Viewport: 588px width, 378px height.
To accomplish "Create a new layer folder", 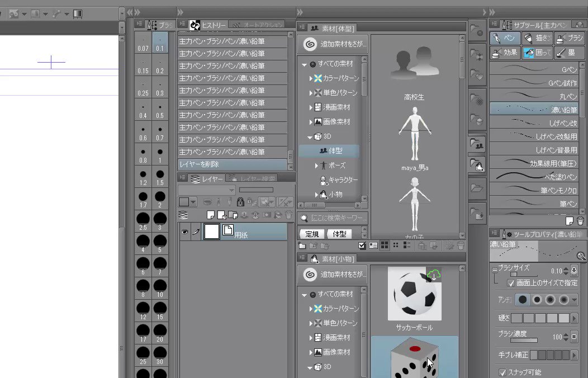I will tap(233, 215).
